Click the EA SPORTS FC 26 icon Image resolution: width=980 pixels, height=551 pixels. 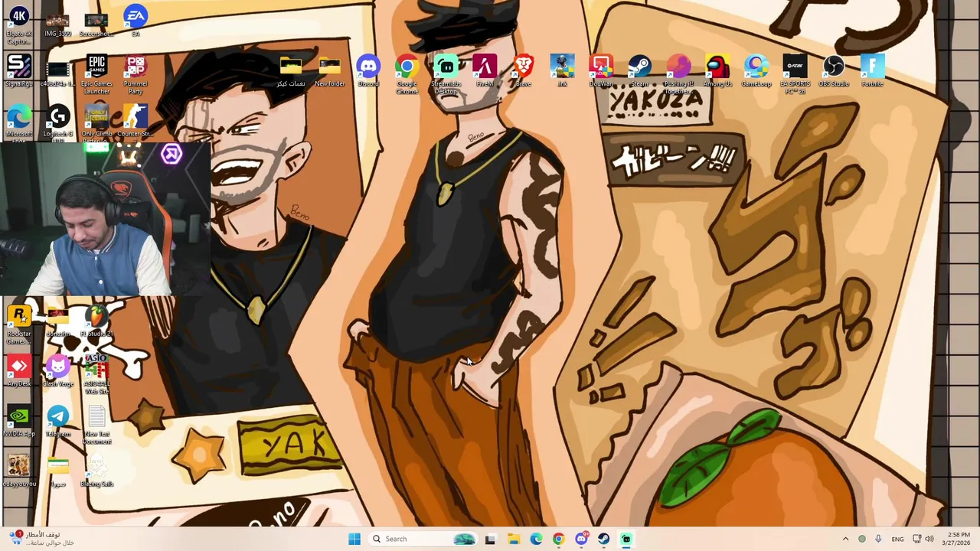point(795,74)
